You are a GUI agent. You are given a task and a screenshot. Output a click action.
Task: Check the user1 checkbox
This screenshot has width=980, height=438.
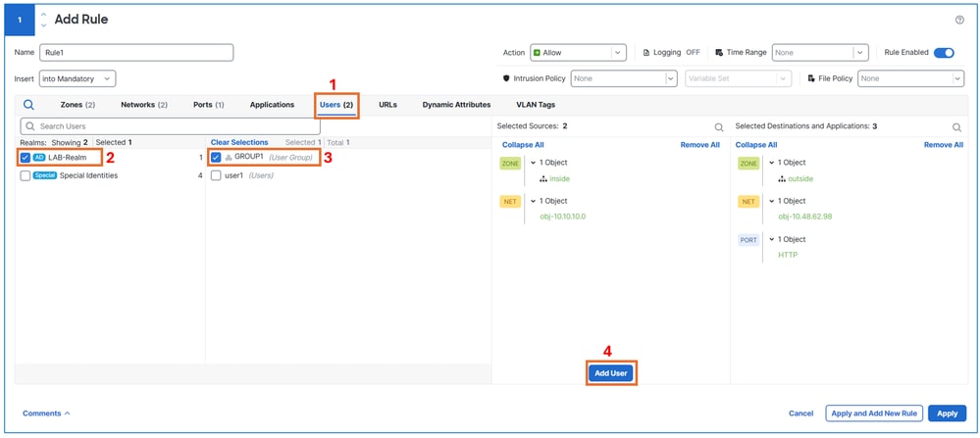tap(216, 176)
